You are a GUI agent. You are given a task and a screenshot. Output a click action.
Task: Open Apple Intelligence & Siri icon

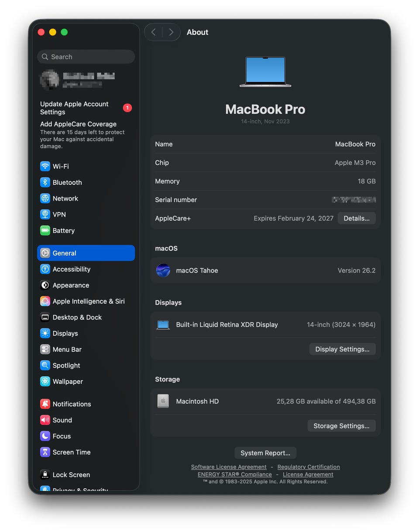[45, 301]
